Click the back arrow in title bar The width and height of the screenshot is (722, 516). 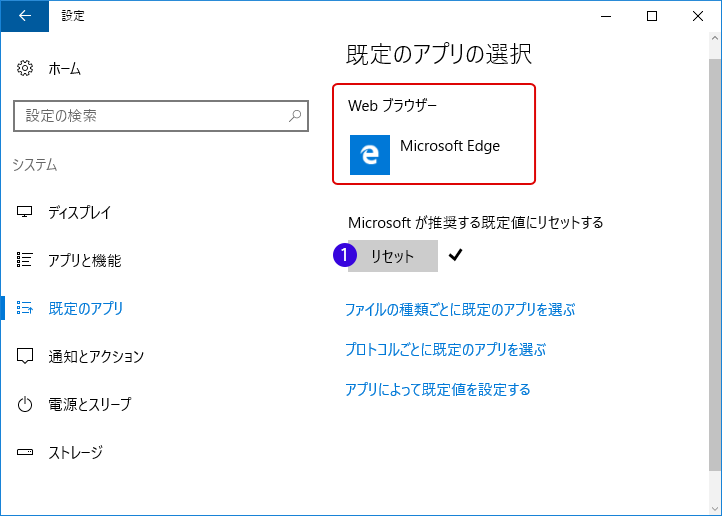point(25,16)
